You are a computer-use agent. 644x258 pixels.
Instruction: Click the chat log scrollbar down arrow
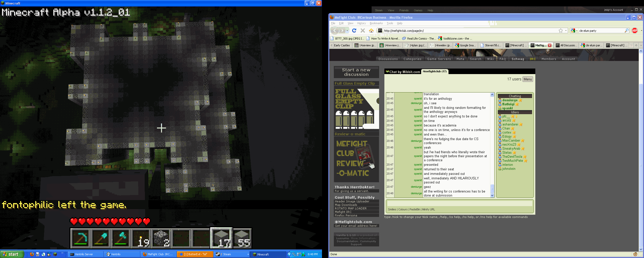[492, 195]
